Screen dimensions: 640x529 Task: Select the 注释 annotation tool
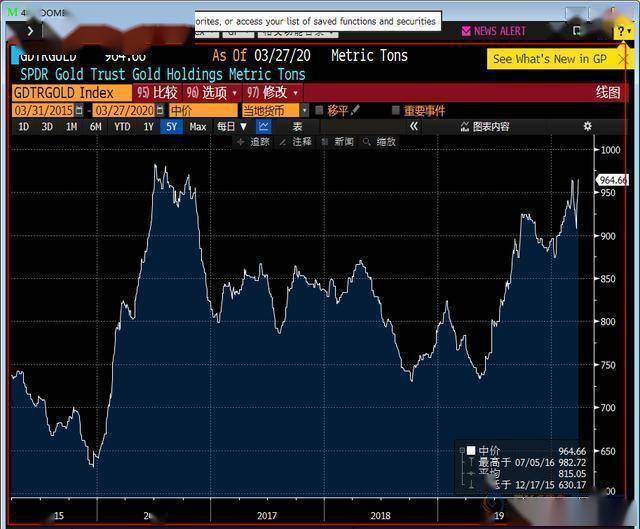coord(296,142)
